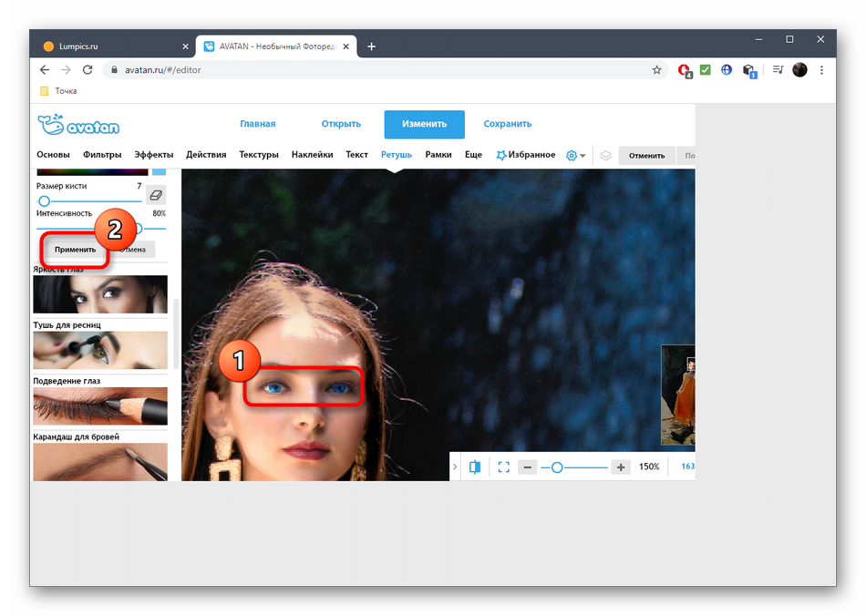Open the Фильтры menu tab

[102, 155]
